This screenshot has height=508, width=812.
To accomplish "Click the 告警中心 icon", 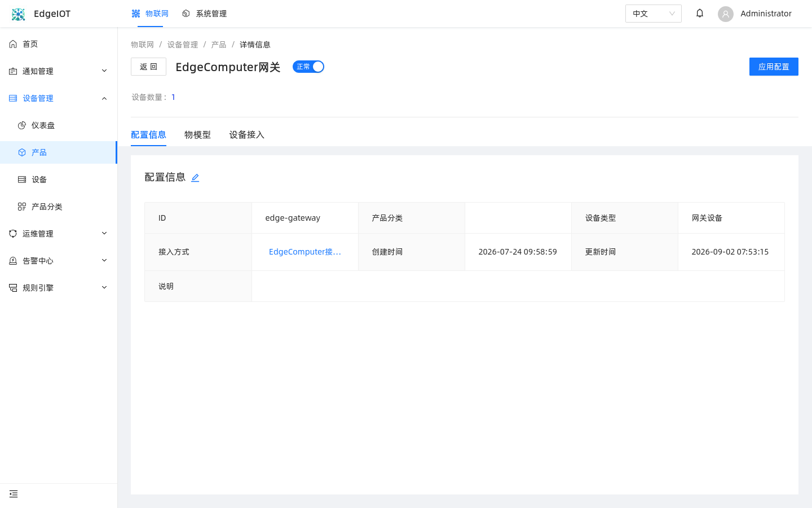I will pyautogui.click(x=13, y=261).
